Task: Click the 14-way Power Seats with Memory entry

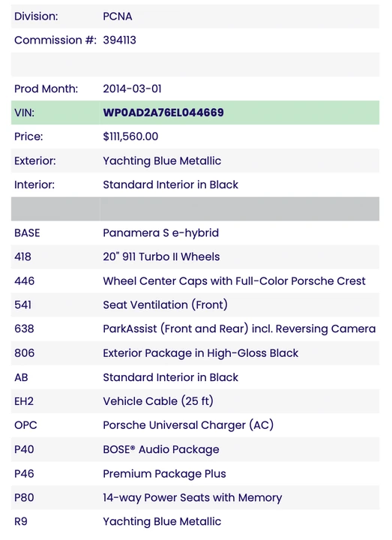Action: pos(193,498)
